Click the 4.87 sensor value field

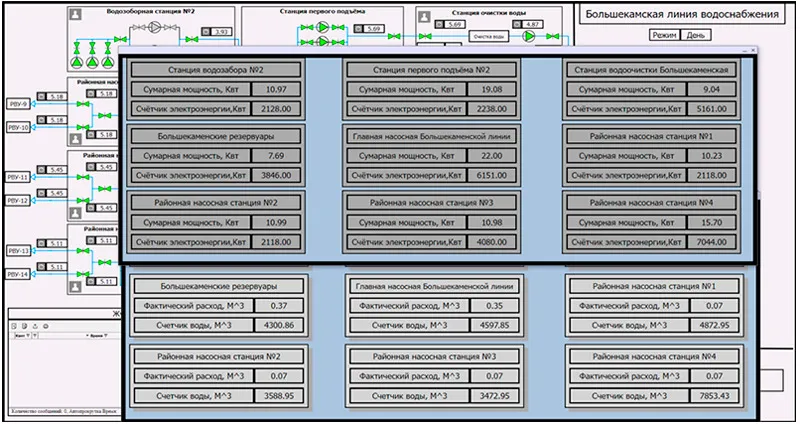(x=532, y=23)
